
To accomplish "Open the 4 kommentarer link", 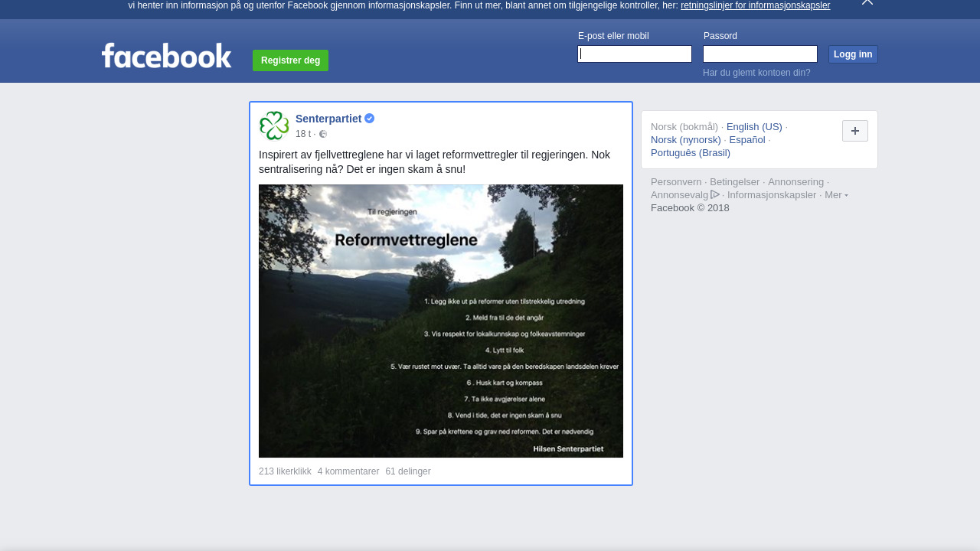I will 348,471.
